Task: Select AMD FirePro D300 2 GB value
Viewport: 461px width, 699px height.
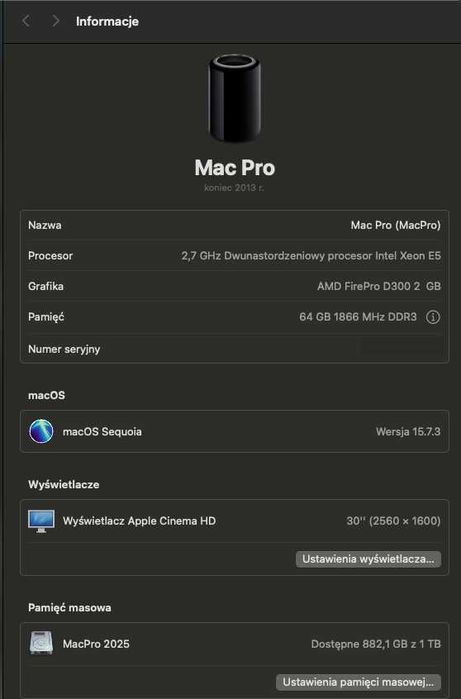Action: click(x=379, y=286)
